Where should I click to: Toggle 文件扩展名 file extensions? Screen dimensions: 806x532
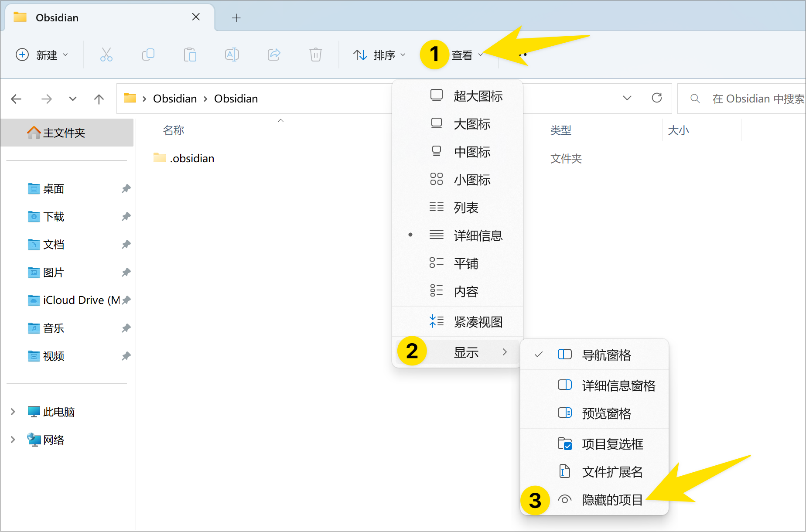click(594, 472)
